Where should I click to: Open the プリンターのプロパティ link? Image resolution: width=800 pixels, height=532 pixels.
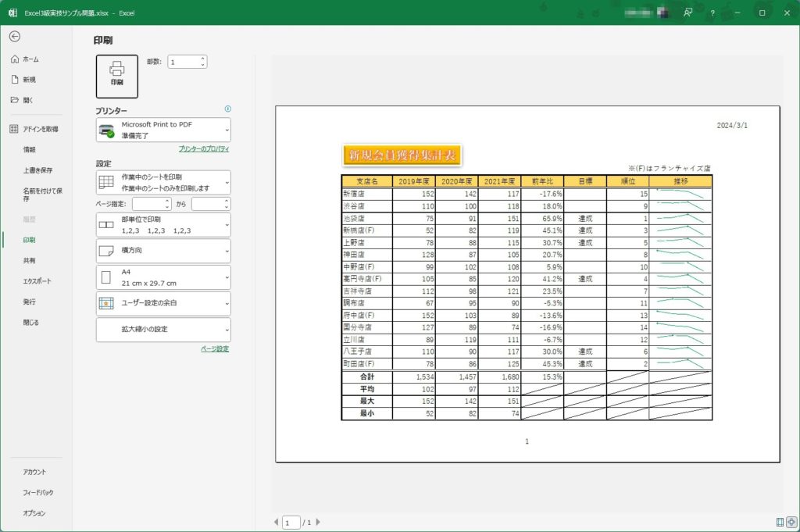pos(203,148)
